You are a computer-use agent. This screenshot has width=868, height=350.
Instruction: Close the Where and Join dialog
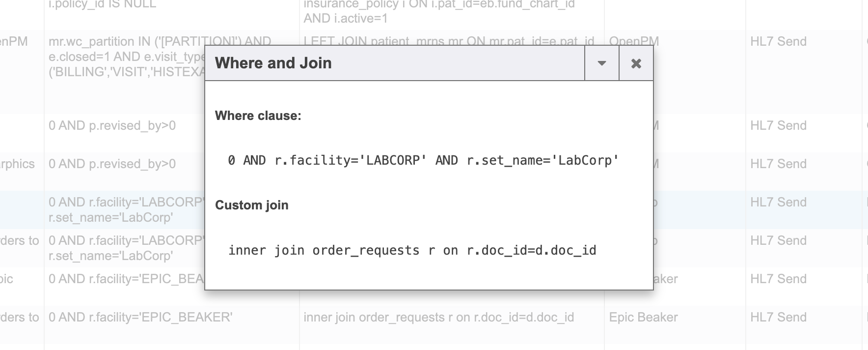(x=636, y=63)
